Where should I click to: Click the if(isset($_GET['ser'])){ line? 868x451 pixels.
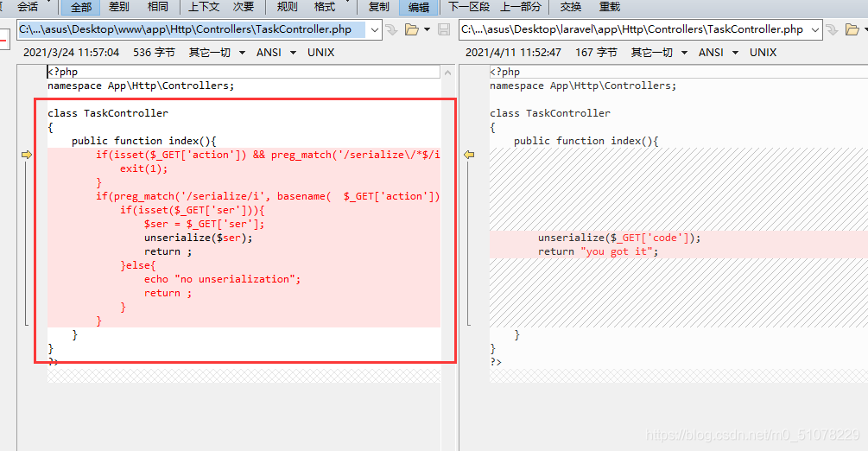click(x=193, y=210)
